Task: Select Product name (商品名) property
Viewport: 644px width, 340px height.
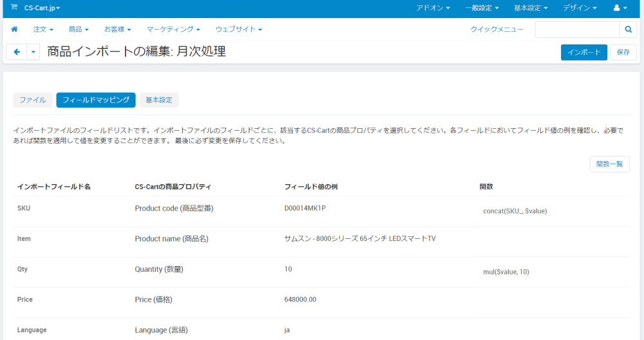Action: click(172, 239)
